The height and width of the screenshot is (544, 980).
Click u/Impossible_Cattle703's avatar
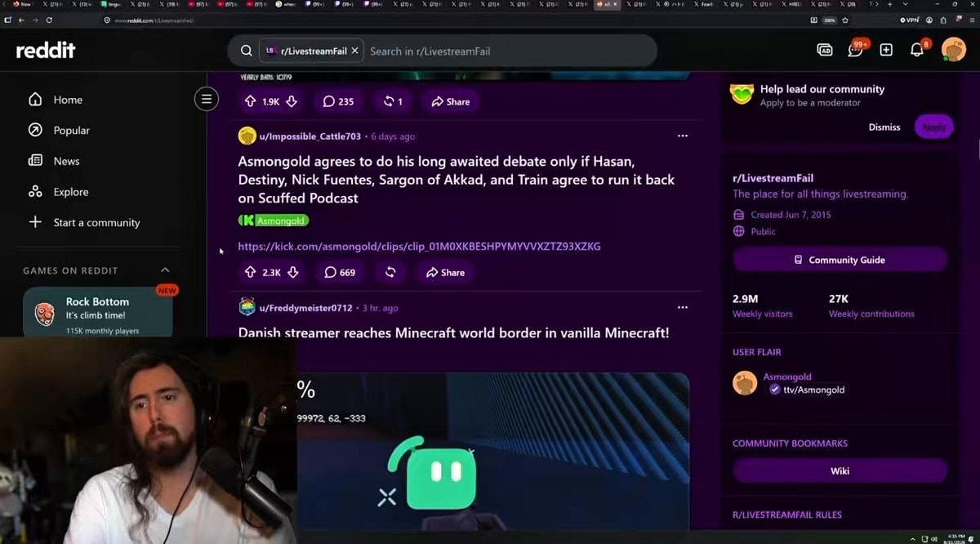point(247,136)
